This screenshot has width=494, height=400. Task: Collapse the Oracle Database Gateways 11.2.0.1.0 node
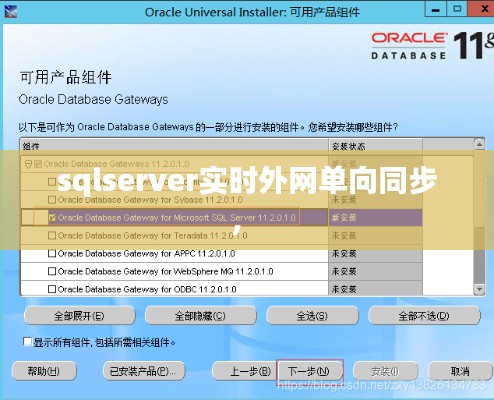28,164
